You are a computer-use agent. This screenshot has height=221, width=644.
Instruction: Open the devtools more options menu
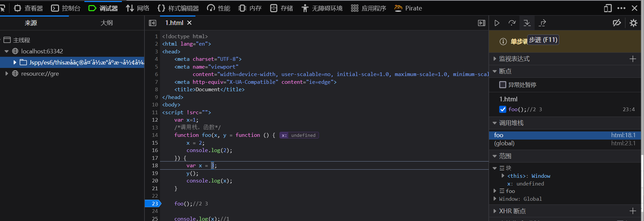point(621,8)
